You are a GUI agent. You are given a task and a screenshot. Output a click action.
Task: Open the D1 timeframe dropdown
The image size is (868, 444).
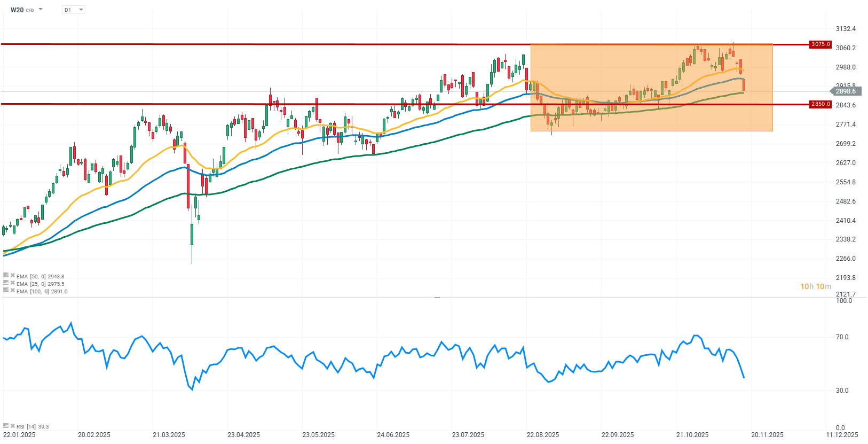(74, 10)
